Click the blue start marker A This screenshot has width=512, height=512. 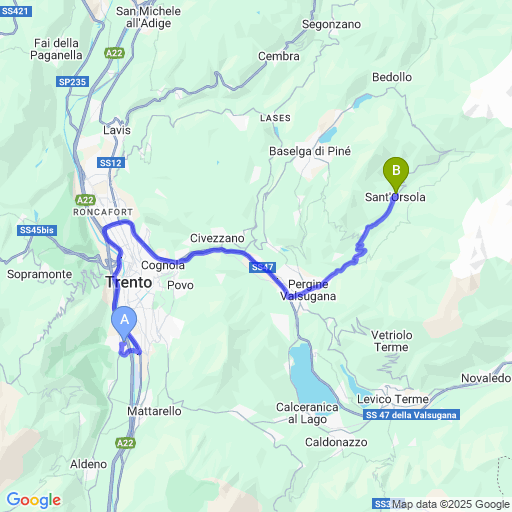coord(124,323)
